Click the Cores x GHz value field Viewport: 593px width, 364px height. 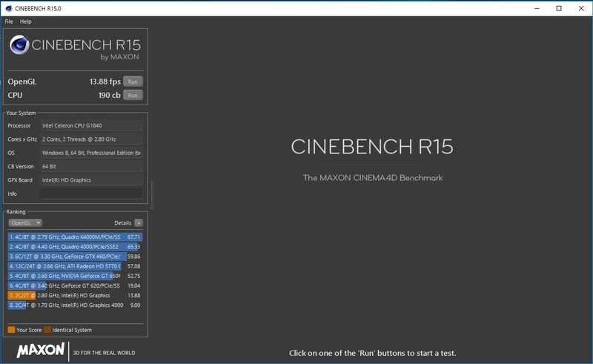[91, 139]
